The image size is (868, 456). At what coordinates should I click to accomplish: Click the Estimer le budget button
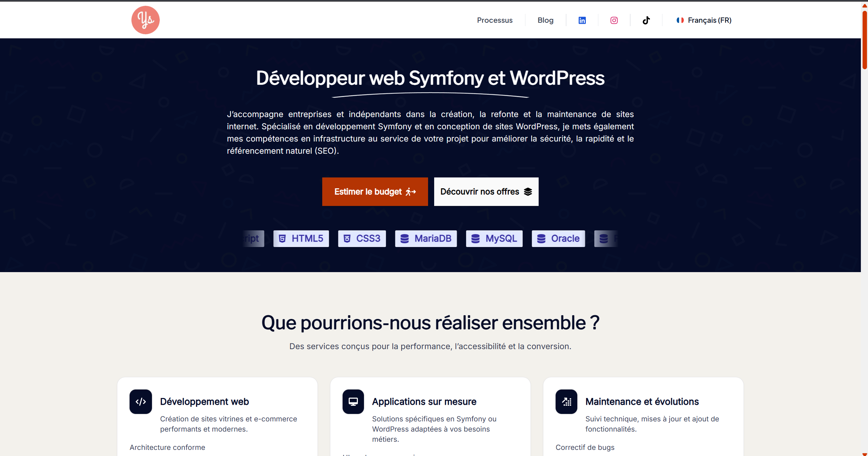375,192
